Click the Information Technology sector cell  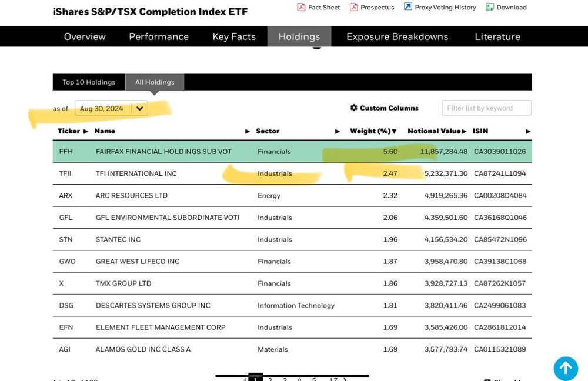tap(296, 305)
